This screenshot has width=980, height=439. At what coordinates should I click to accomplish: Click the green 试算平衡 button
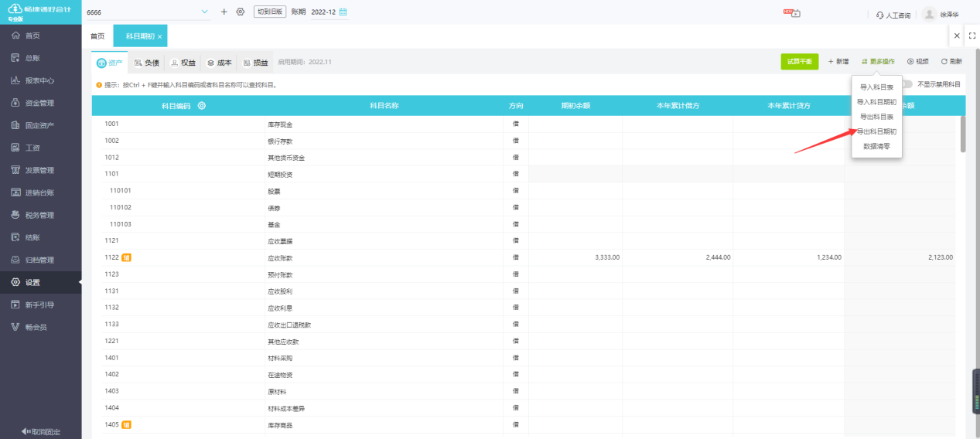click(799, 62)
